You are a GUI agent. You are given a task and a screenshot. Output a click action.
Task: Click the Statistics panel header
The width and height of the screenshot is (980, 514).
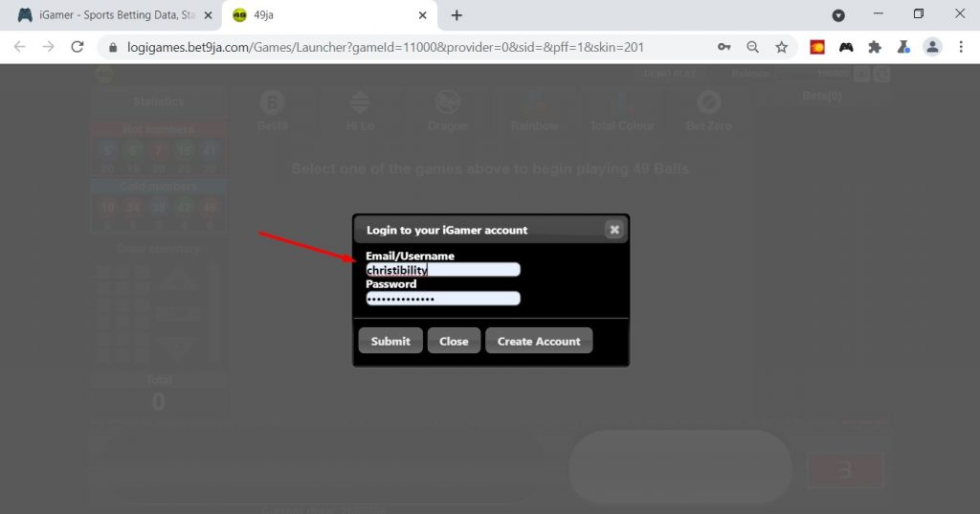click(158, 101)
